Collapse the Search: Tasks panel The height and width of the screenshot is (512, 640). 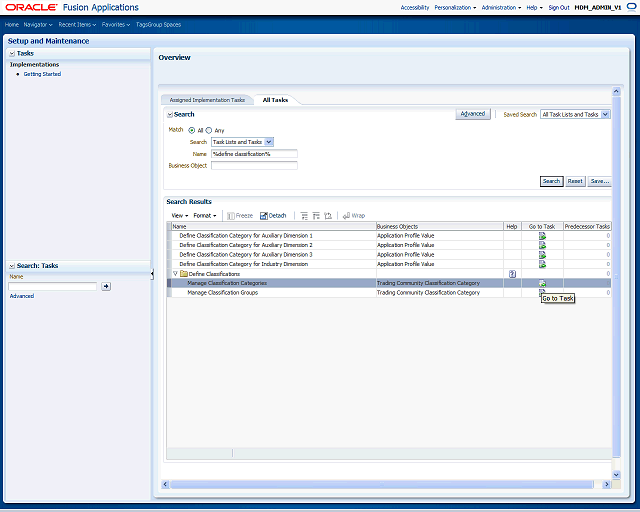click(x=12, y=266)
